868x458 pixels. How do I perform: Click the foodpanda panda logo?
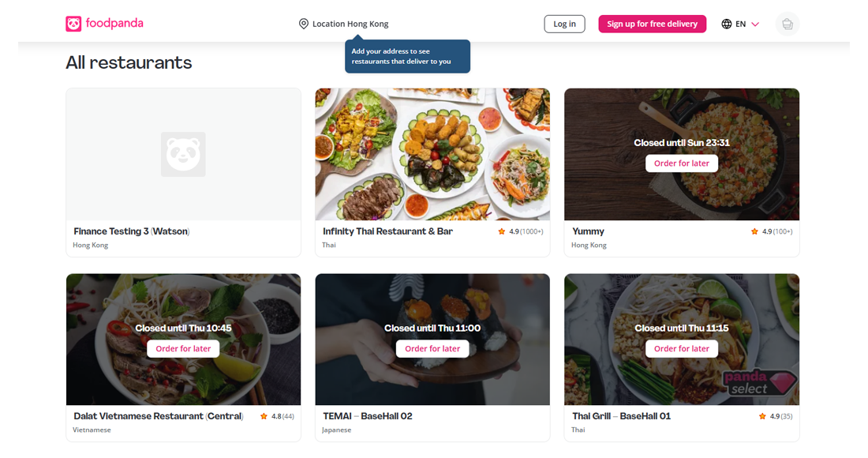pos(75,24)
